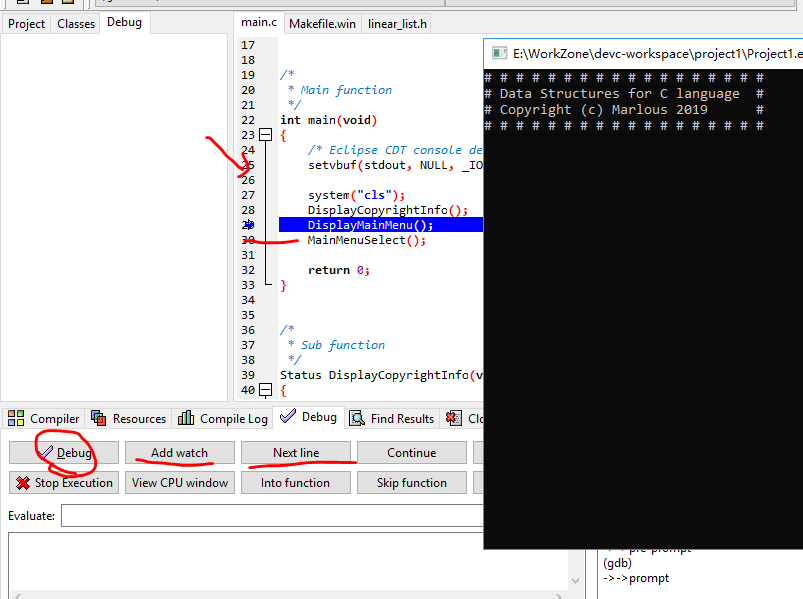Click the console window title path text

pos(658,54)
